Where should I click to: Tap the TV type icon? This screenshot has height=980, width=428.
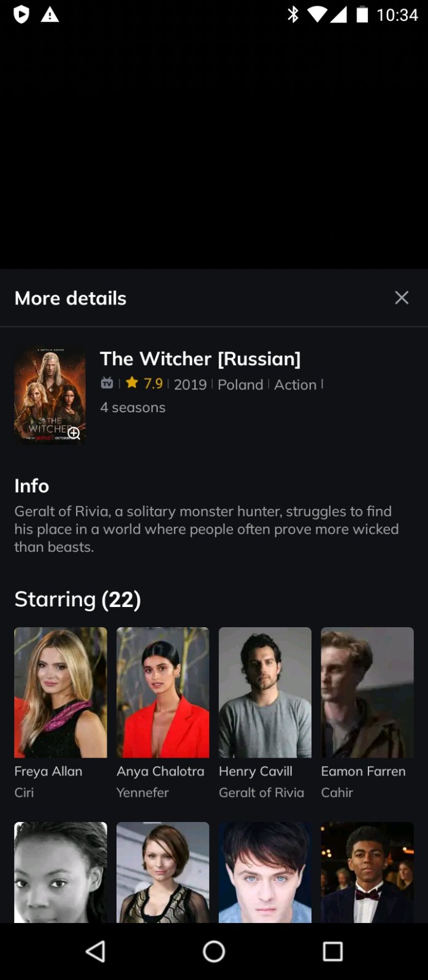107,383
